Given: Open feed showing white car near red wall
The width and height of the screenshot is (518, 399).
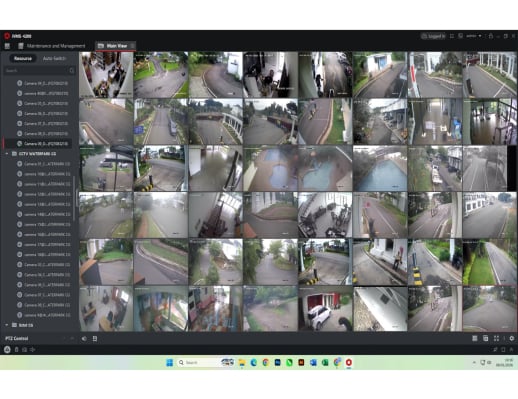Looking at the screenshot, I should tap(325, 309).
